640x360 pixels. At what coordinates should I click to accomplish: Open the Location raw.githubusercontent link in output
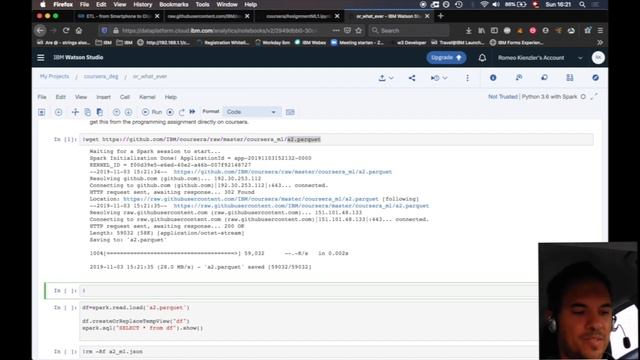pos(251,199)
